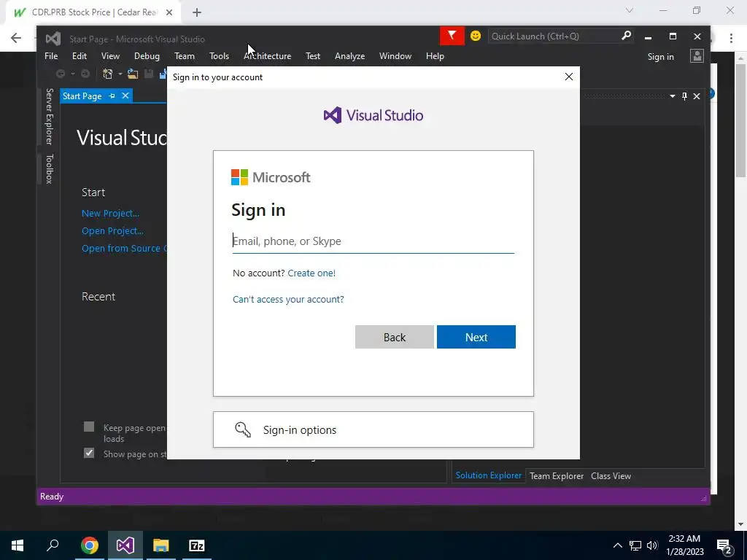Open a new browser tab with plus
The image size is (747, 560).
[x=197, y=12]
